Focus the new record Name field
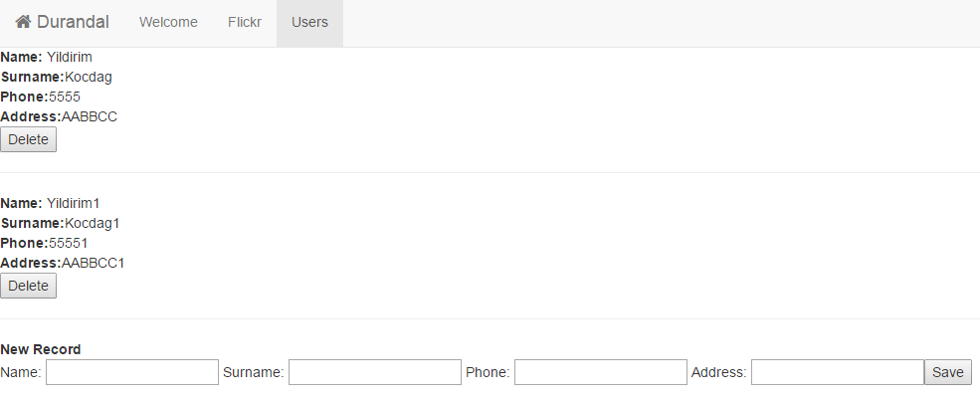Image resolution: width=980 pixels, height=401 pixels. pos(132,372)
